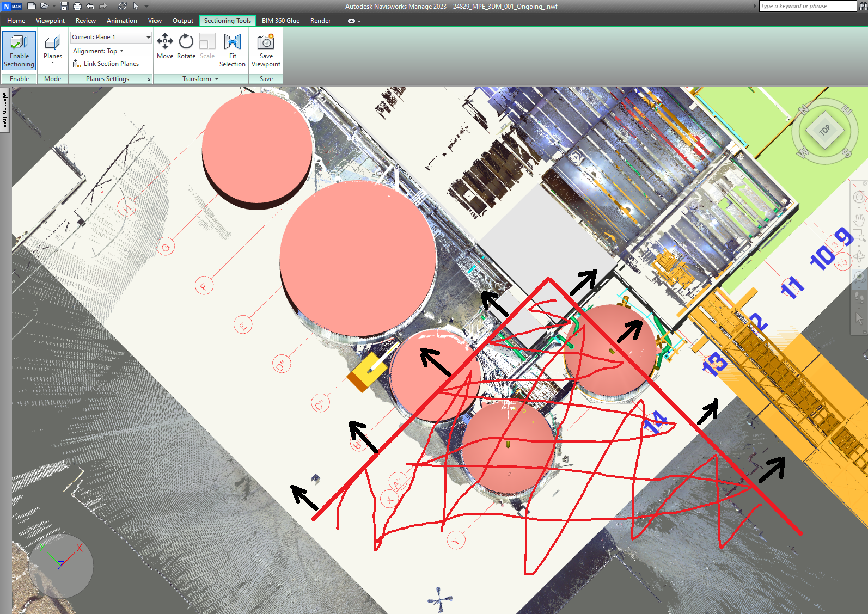The height and width of the screenshot is (614, 868).
Task: Activate the Rotate section plane gizmo
Action: point(186,46)
